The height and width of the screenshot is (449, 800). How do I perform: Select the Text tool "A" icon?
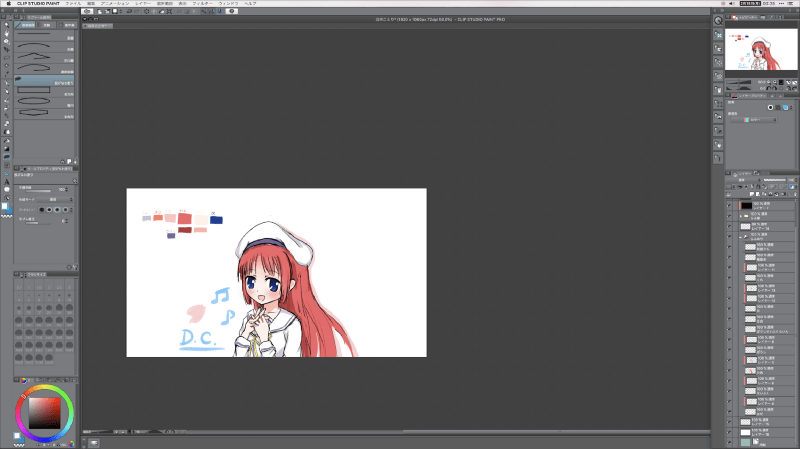tap(6, 180)
